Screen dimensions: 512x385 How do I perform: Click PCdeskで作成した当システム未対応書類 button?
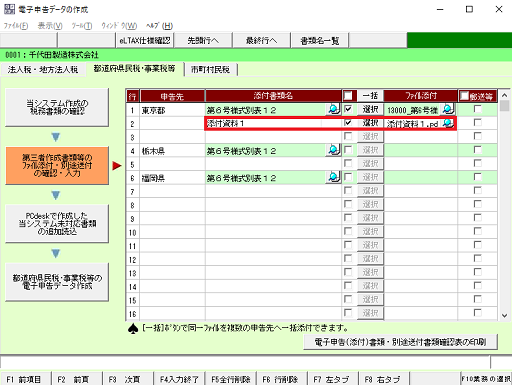tap(57, 223)
